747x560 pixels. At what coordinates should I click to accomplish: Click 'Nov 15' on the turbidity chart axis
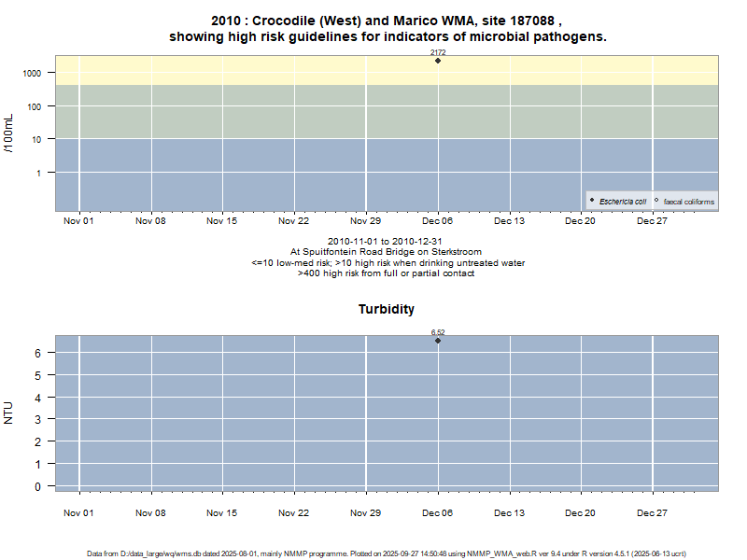tap(222, 512)
